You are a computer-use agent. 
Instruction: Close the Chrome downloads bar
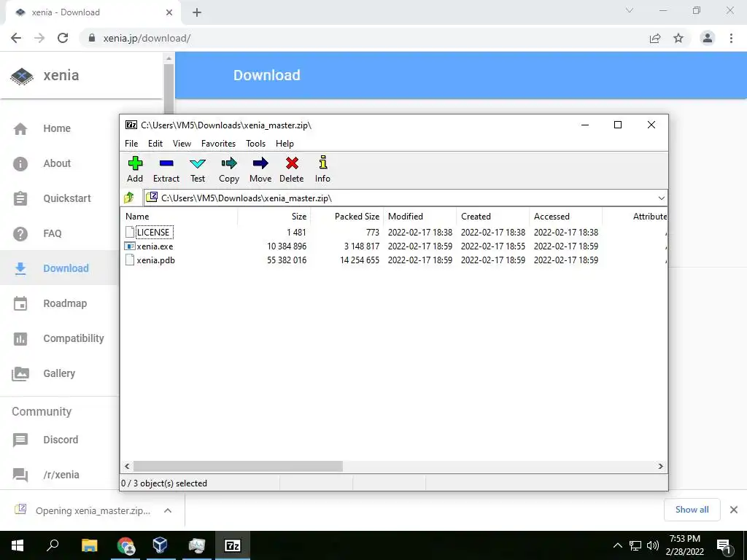[734, 510]
